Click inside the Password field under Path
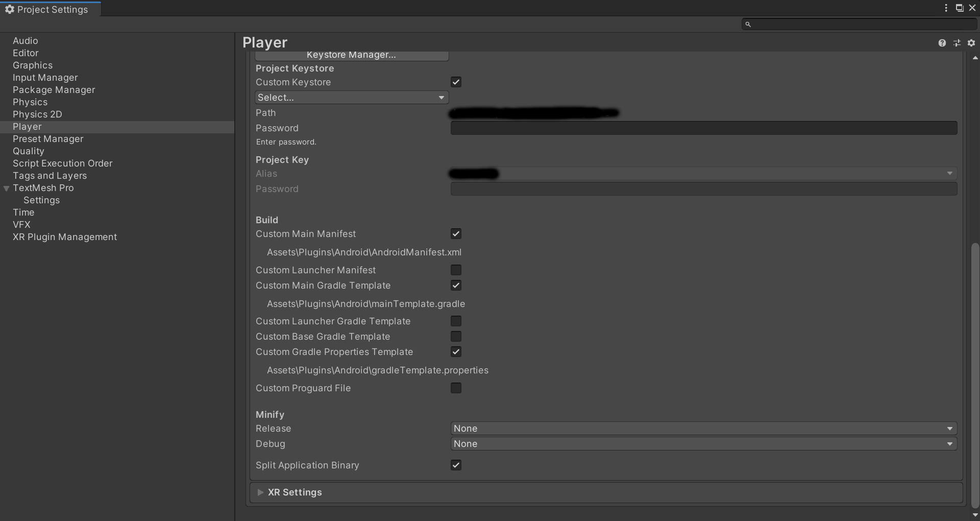Image resolution: width=980 pixels, height=521 pixels. tap(703, 128)
